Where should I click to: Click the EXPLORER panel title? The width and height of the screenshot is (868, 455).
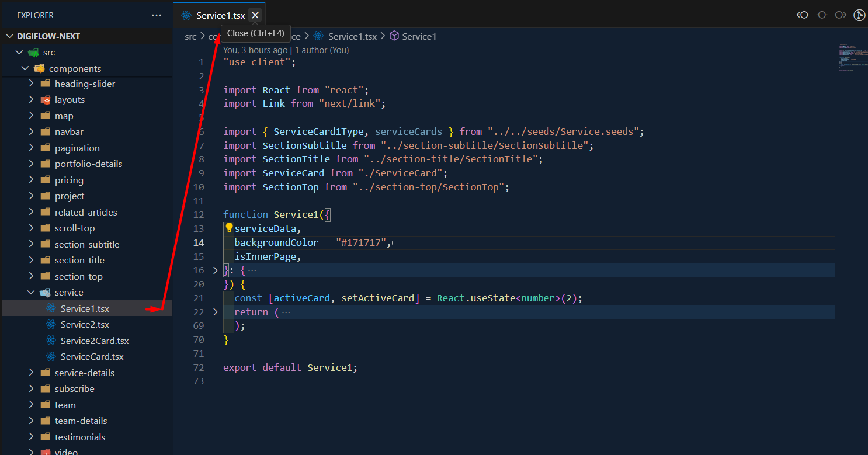35,15
